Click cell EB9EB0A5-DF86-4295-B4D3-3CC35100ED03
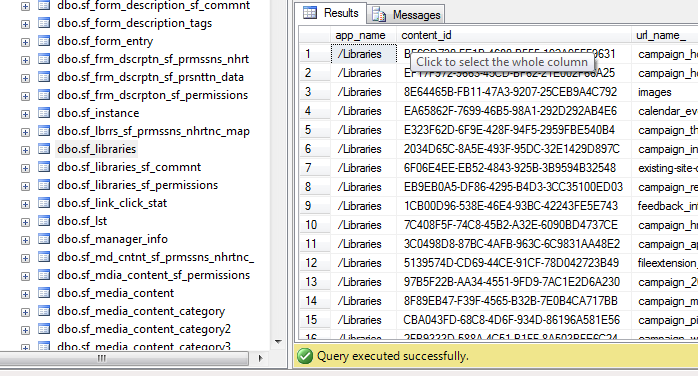The image size is (698, 376). (514, 187)
